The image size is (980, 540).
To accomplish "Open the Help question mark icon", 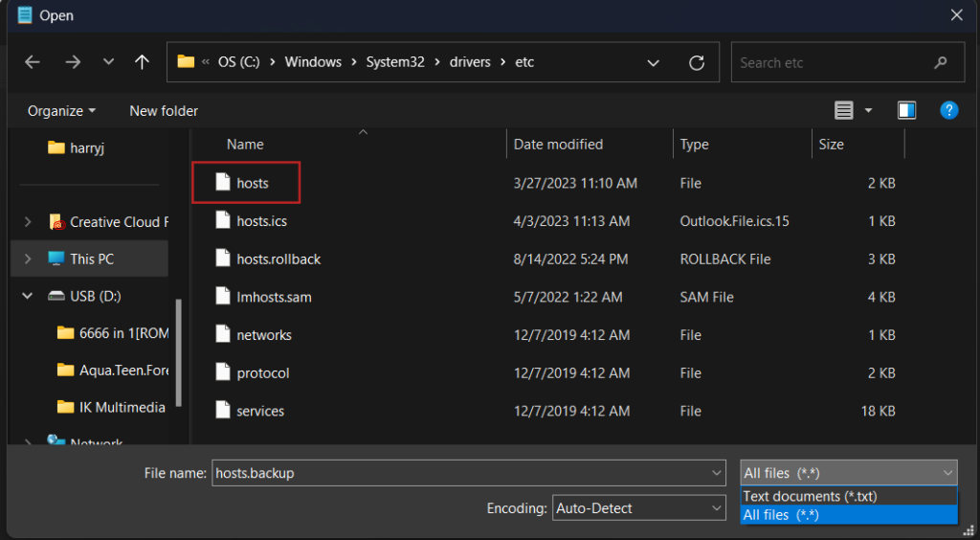I will (948, 110).
